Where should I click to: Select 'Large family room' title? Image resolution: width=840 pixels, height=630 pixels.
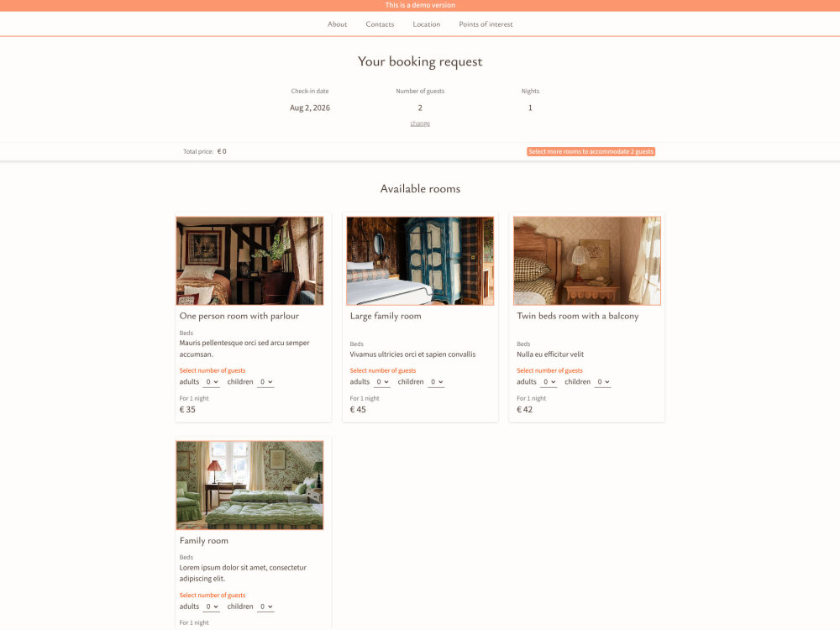tap(386, 316)
